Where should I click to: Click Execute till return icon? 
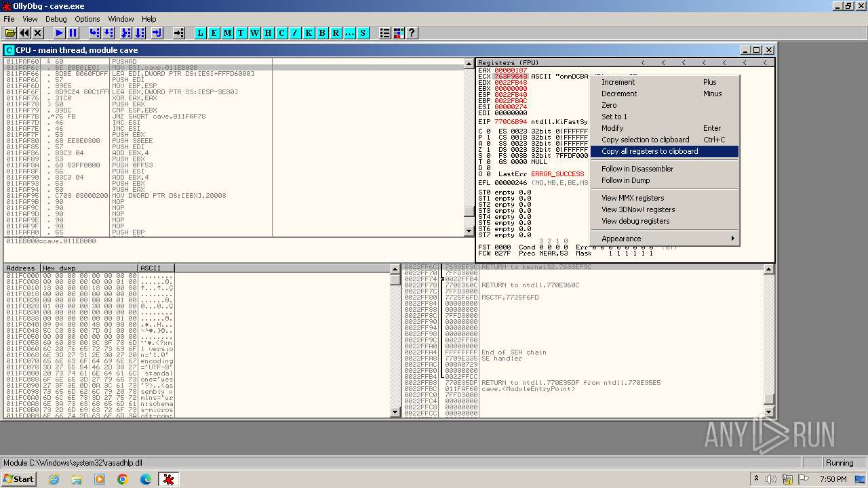157,33
